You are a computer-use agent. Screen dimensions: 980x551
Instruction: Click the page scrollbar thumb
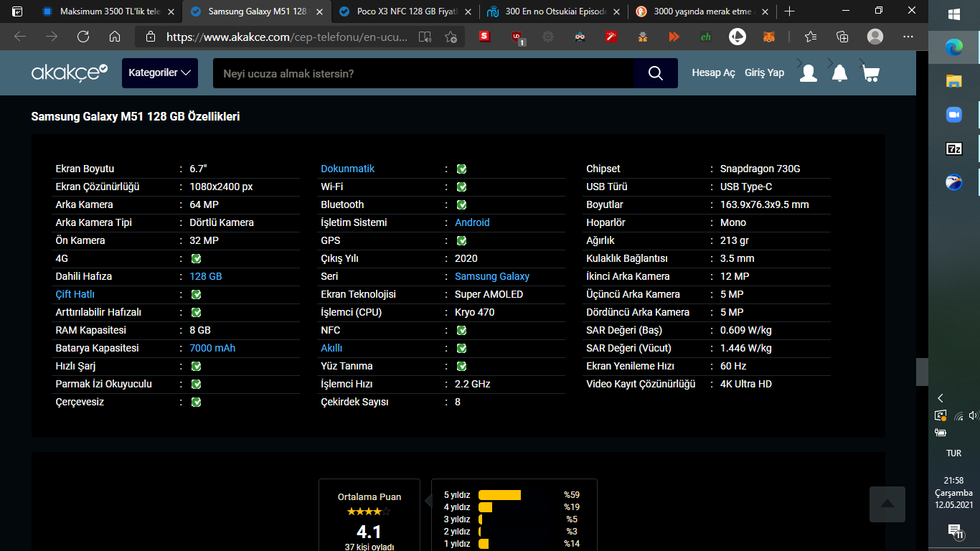click(922, 372)
